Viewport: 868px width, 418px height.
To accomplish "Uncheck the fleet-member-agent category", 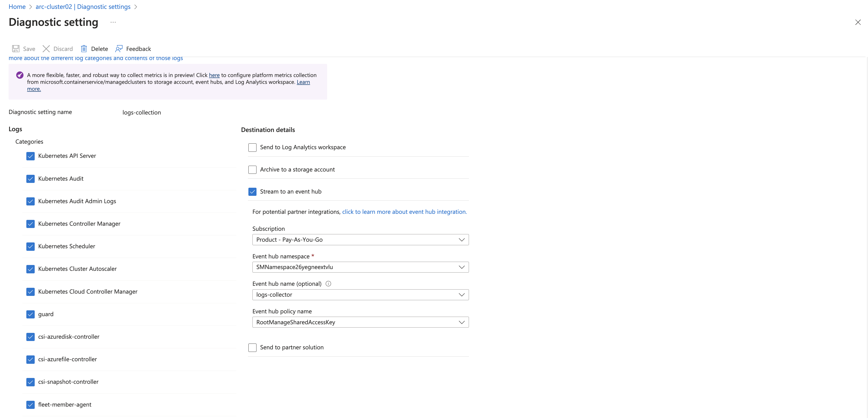I will point(30,405).
